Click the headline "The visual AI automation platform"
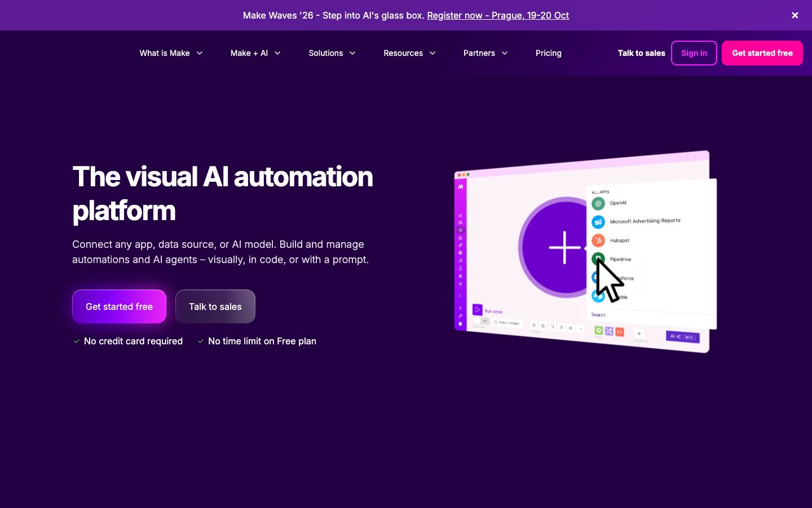The width and height of the screenshot is (812, 508). (223, 194)
